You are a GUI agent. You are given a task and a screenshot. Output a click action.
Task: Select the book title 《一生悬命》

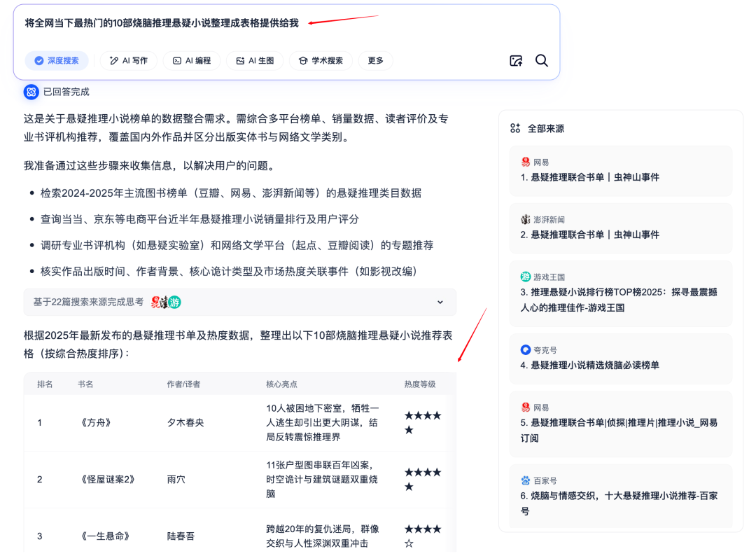(105, 536)
